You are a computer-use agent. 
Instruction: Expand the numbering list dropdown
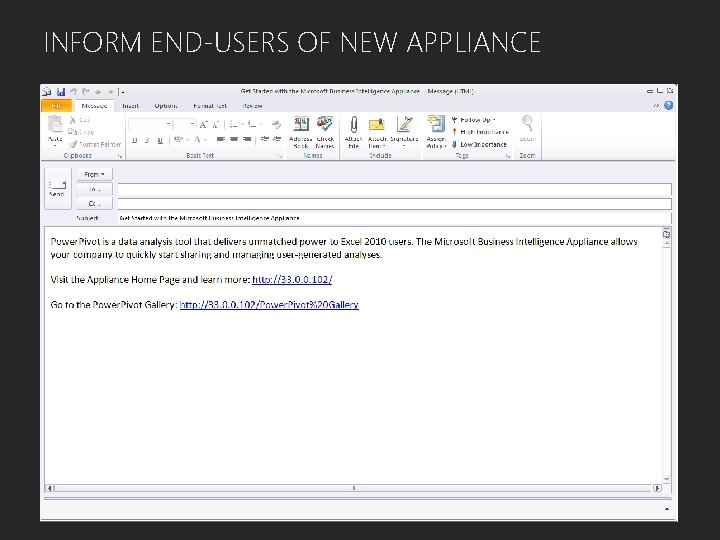point(260,124)
